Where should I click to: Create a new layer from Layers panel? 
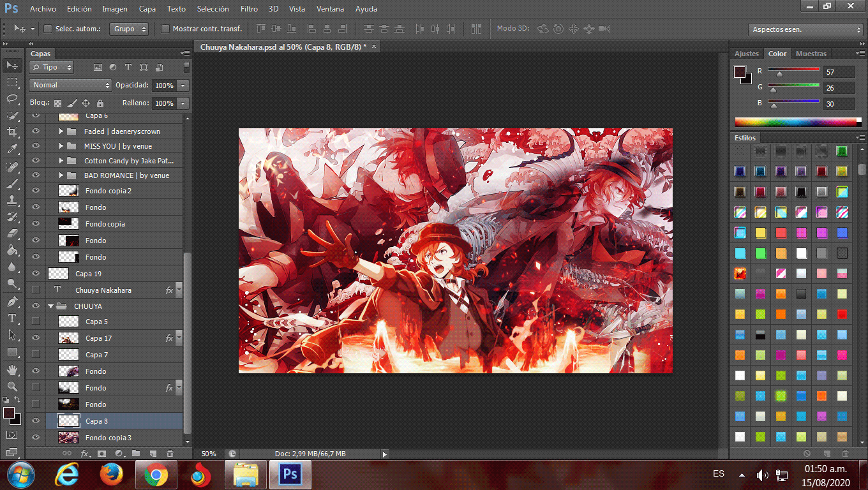point(153,454)
